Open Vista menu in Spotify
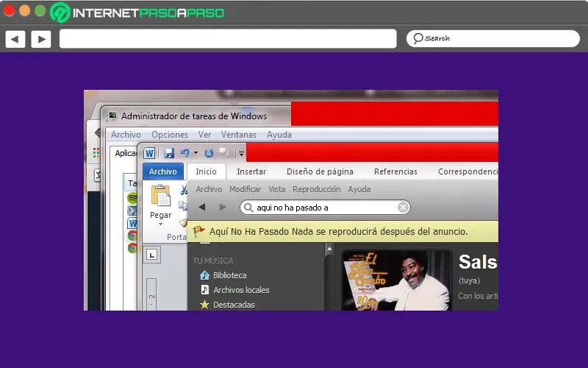 [x=277, y=189]
